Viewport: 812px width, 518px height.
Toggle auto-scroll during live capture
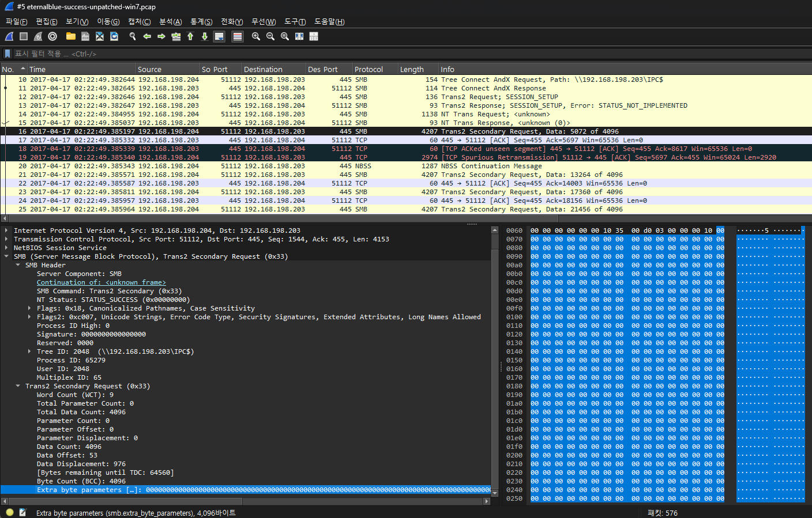pyautogui.click(x=219, y=36)
